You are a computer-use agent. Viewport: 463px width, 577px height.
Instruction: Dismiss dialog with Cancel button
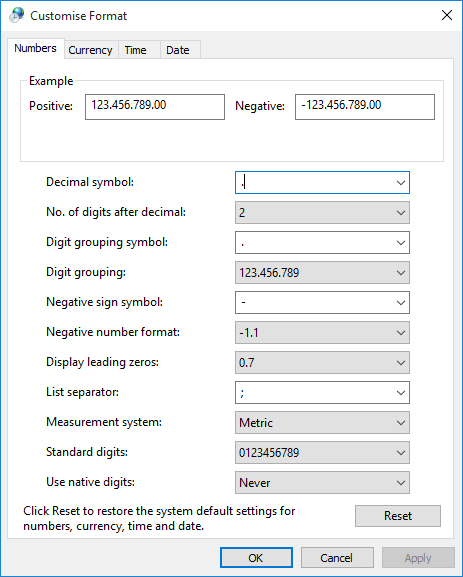pyautogui.click(x=337, y=558)
